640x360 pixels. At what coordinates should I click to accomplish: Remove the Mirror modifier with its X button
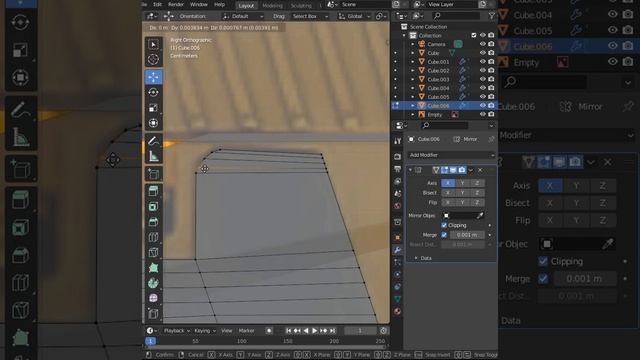pos(480,170)
